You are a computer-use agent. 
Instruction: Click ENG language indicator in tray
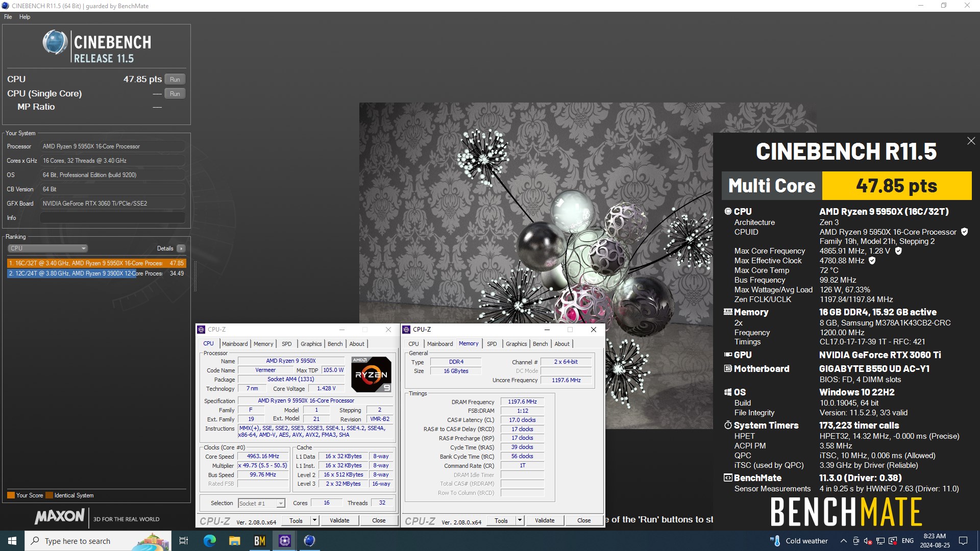(x=908, y=541)
